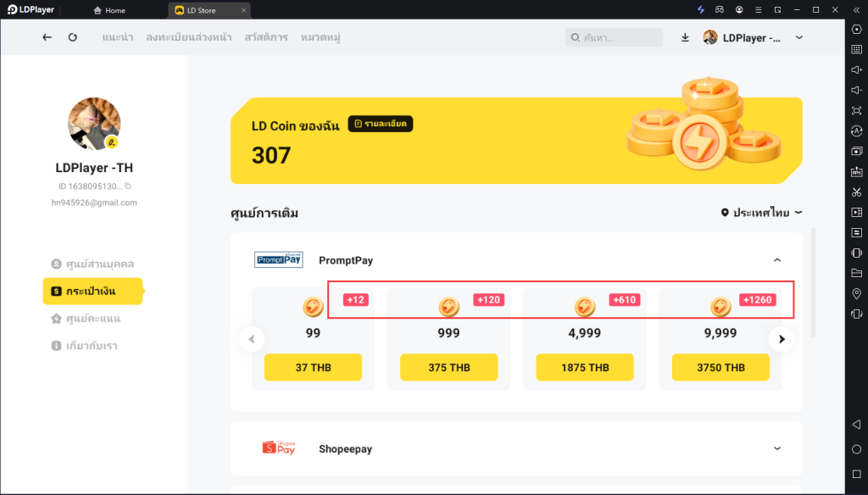The height and width of the screenshot is (495, 868).
Task: Click the edit badge on profile avatar
Action: point(112,142)
